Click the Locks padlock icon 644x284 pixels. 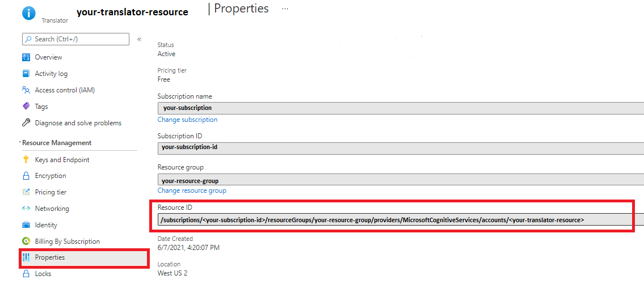[26, 273]
